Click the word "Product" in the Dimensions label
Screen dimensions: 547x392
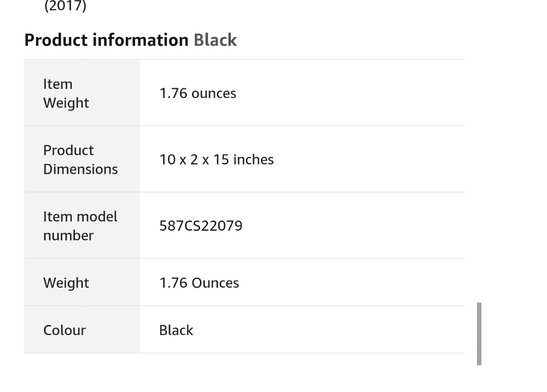(x=68, y=150)
